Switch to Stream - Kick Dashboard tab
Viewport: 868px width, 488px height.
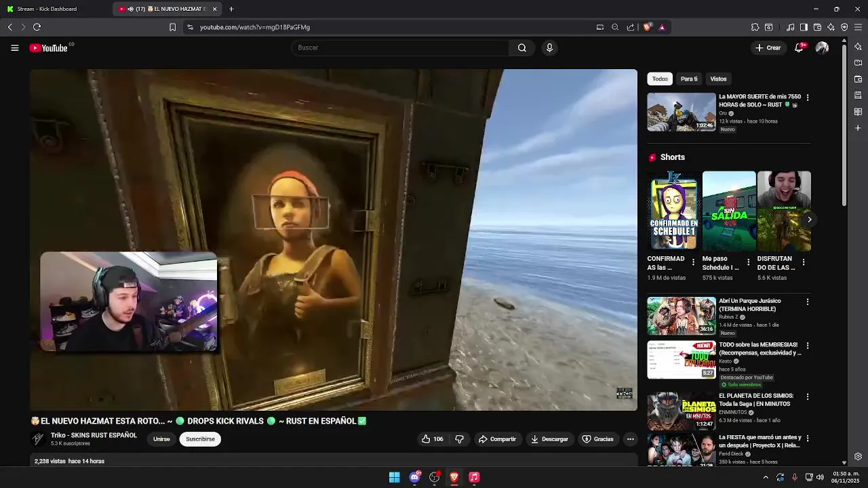coord(56,9)
